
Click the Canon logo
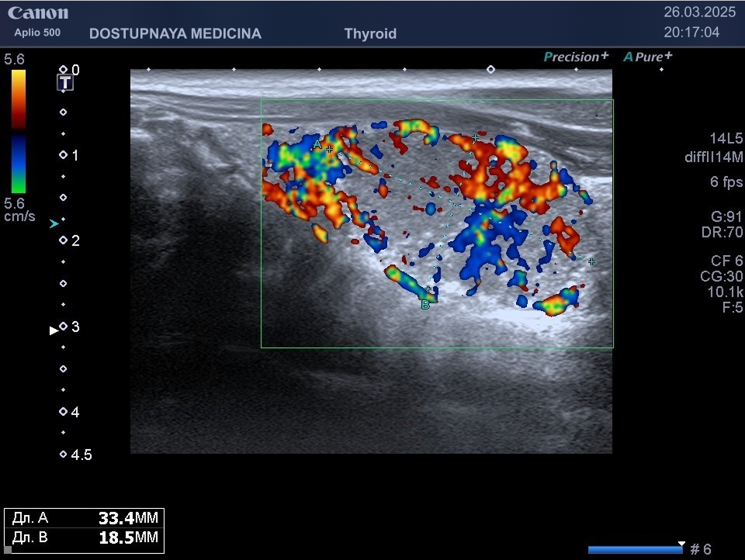pyautogui.click(x=38, y=13)
